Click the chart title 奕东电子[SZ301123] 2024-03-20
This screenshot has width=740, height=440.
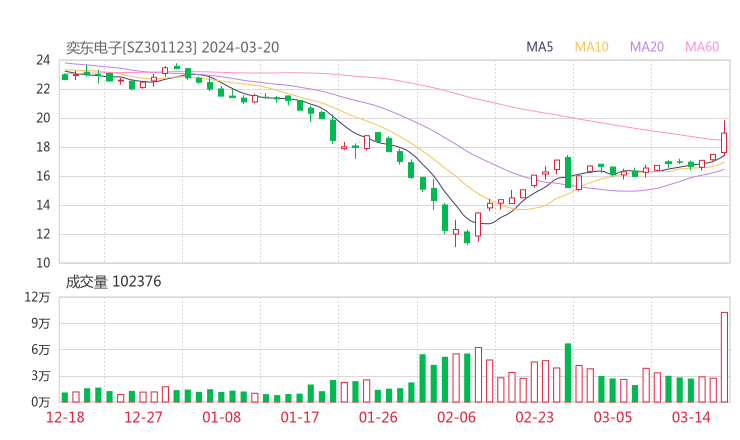172,47
